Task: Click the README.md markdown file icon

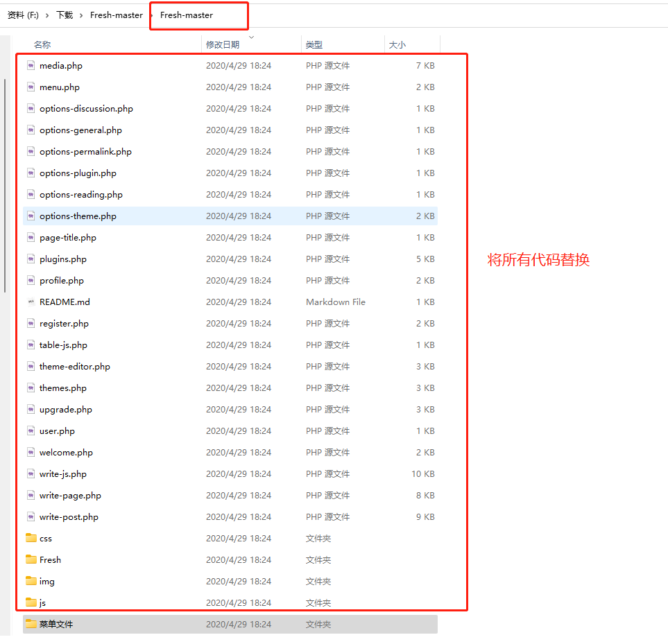Action: (x=31, y=302)
